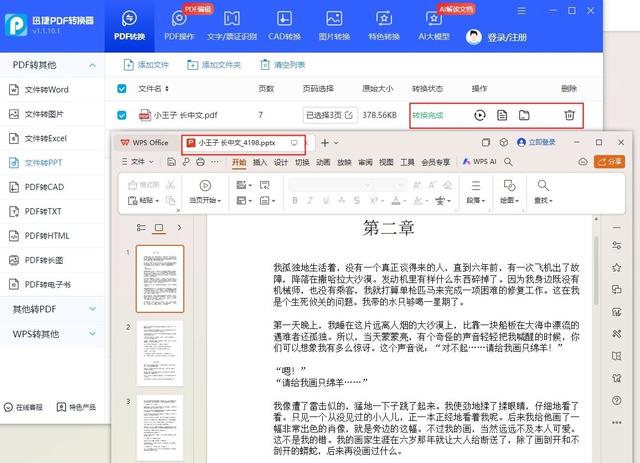Open the font color dropdown in WPS
The width and height of the screenshot is (640, 463).
(399, 200)
